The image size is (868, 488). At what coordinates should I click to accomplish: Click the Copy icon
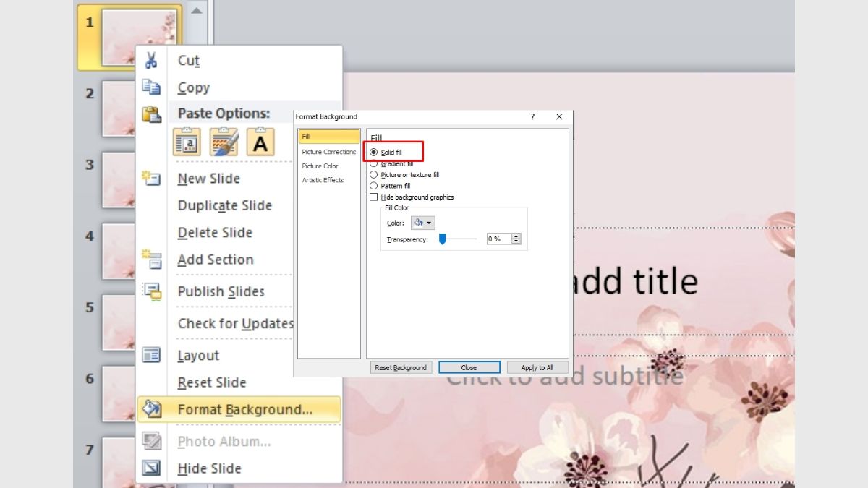click(x=153, y=87)
